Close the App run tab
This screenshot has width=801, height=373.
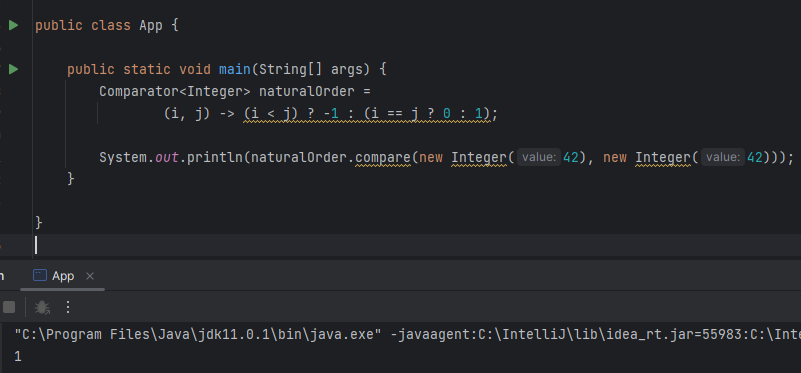pos(90,276)
